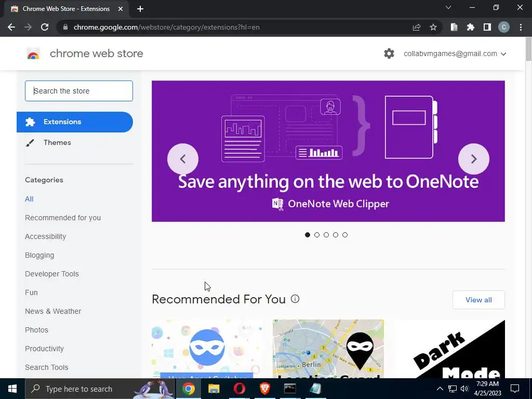Viewport: 532px width, 399px height.
Task: Open the Accessibility category
Action: pos(46,236)
